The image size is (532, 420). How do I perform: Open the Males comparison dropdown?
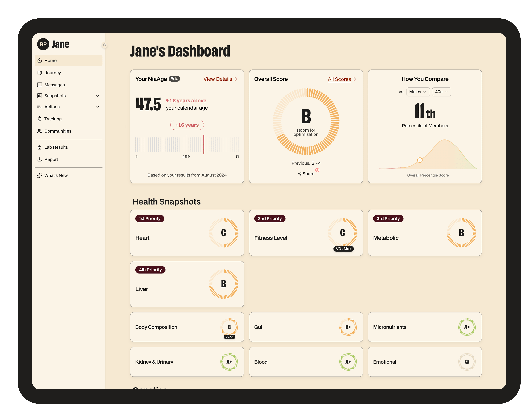coord(418,92)
